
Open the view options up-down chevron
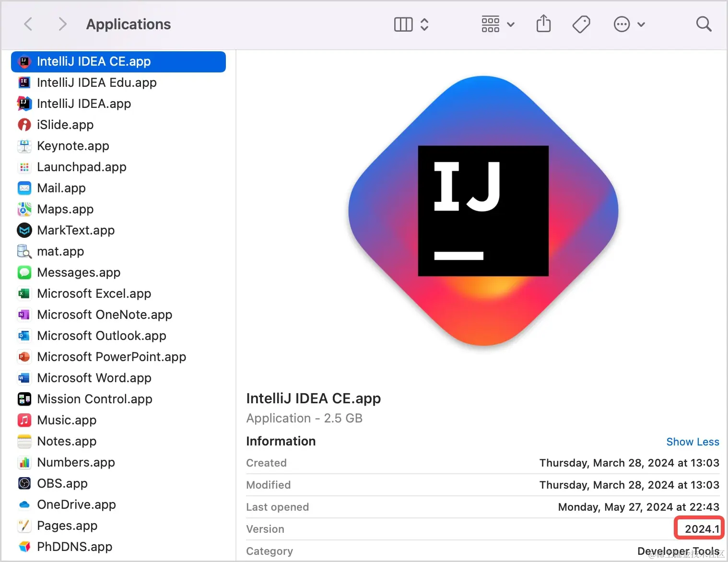pos(424,24)
